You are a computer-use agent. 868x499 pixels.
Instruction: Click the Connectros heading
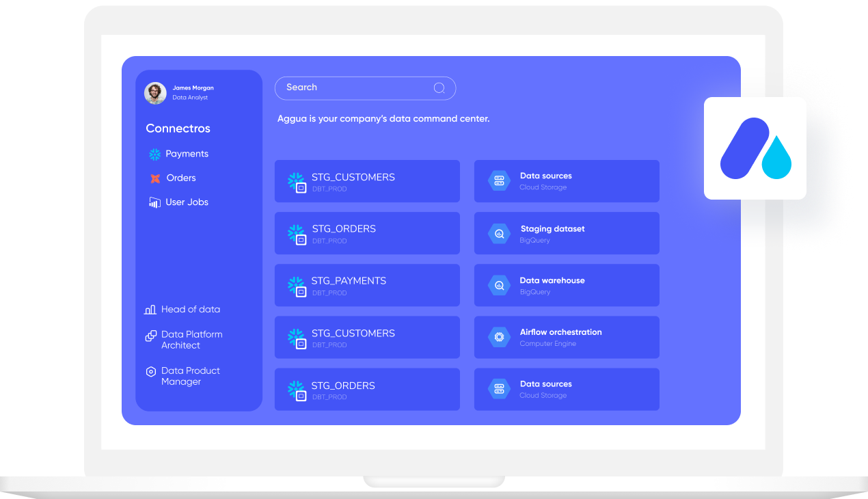tap(178, 129)
